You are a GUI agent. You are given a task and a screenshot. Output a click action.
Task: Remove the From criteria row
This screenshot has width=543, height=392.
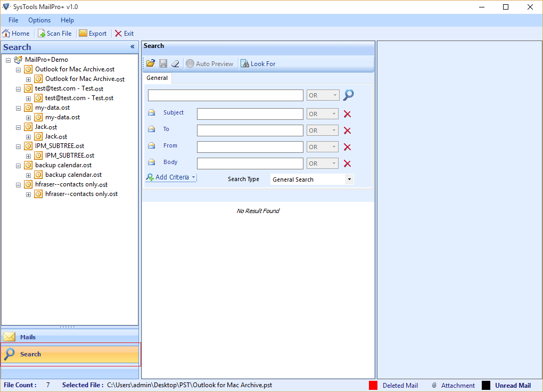347,147
